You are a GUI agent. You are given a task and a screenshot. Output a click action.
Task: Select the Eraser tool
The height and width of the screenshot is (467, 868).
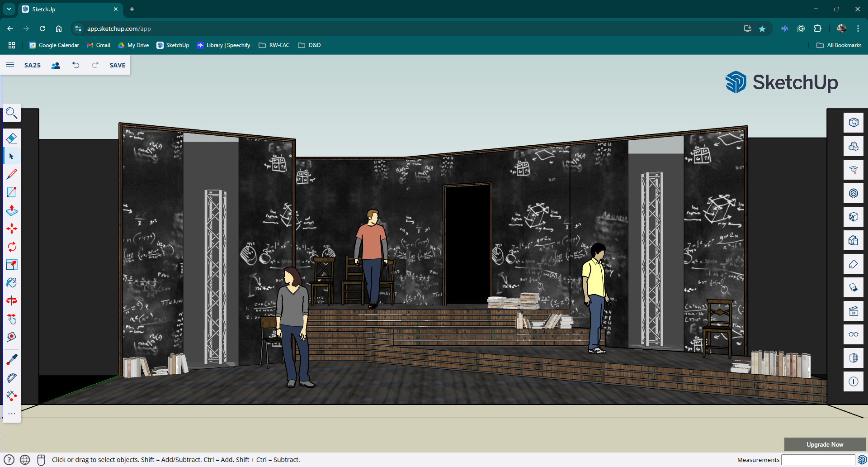(12, 138)
